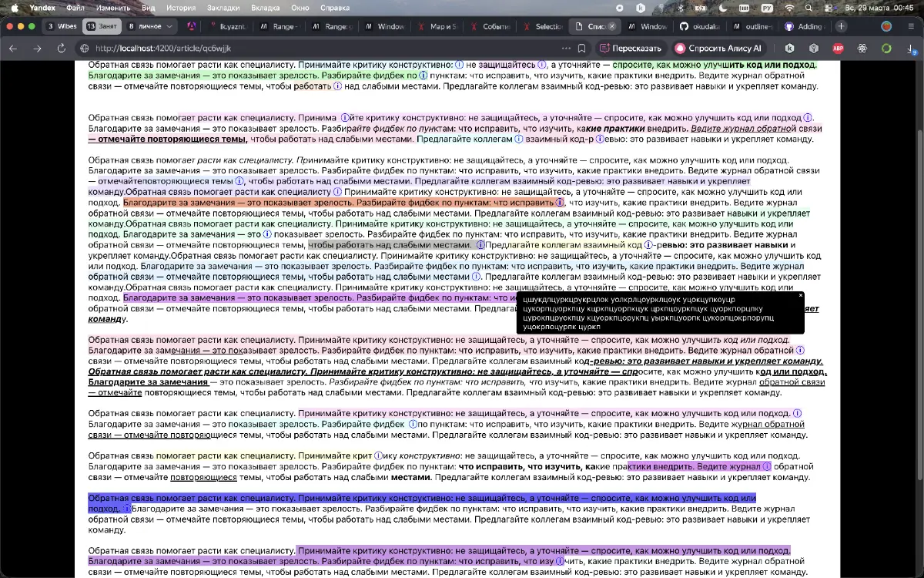Click info icon splitting 'код-р' and 'евью'
The width and height of the screenshot is (924, 578).
tap(598, 139)
